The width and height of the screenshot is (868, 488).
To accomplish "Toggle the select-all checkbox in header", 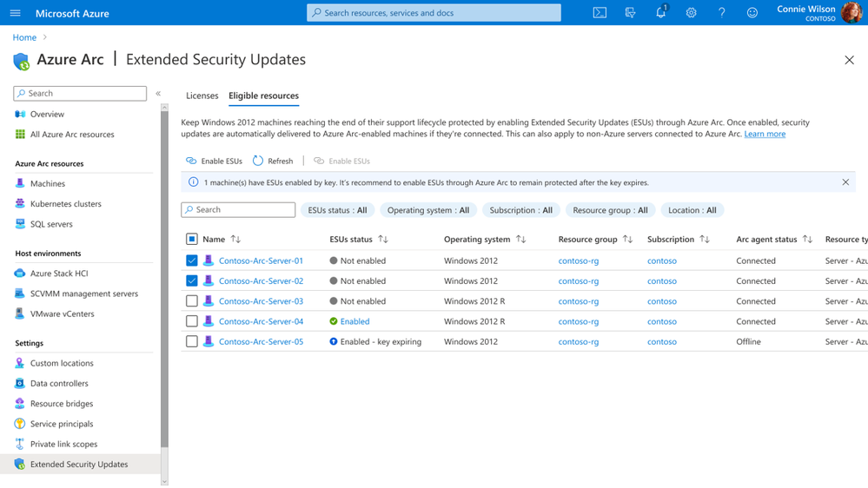I will pyautogui.click(x=191, y=239).
